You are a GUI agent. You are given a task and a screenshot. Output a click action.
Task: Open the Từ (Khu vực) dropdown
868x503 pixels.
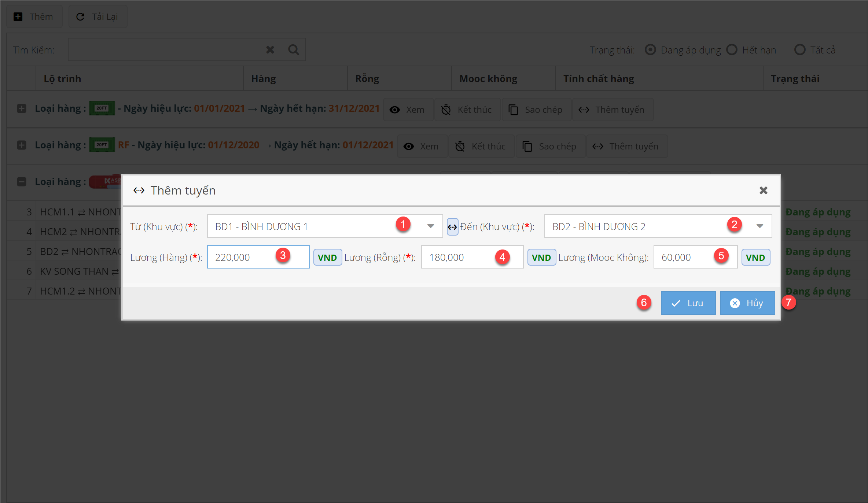pyautogui.click(x=430, y=226)
